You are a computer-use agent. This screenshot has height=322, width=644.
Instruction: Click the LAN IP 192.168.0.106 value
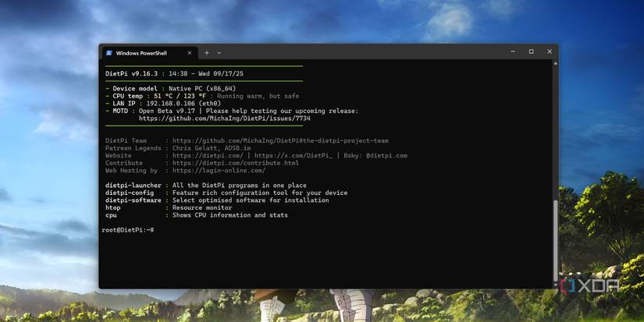(173, 104)
